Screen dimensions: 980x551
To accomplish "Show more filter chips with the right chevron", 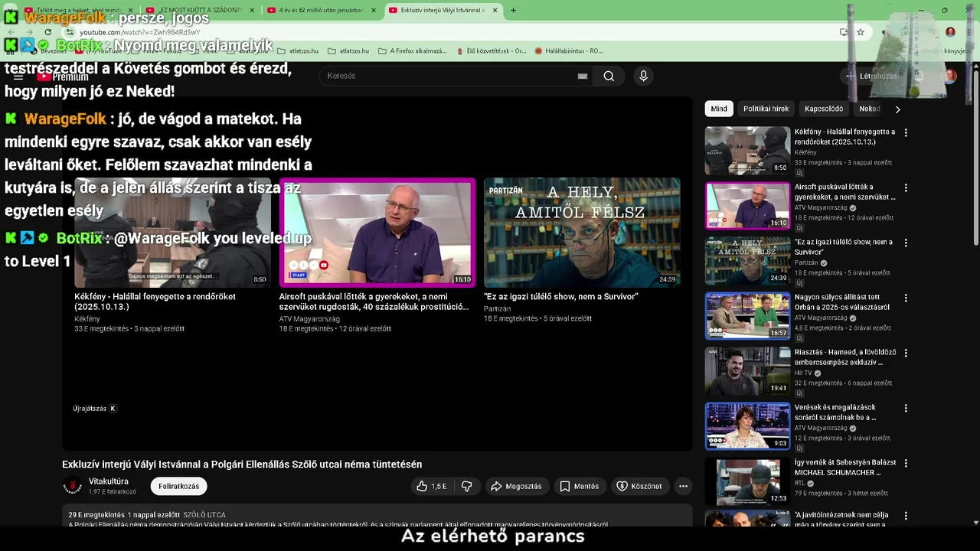I will [x=897, y=109].
